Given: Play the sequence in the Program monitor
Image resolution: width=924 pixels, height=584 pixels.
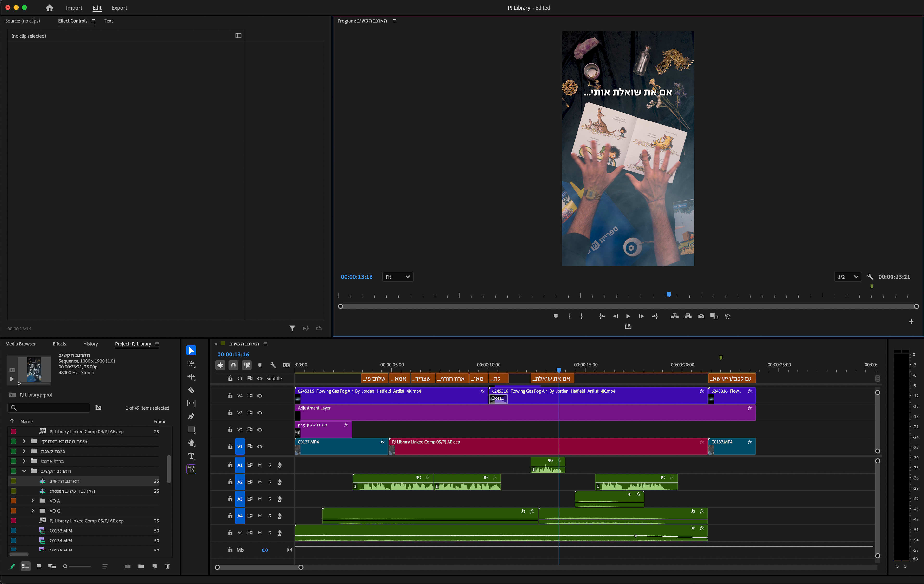Looking at the screenshot, I should [628, 316].
